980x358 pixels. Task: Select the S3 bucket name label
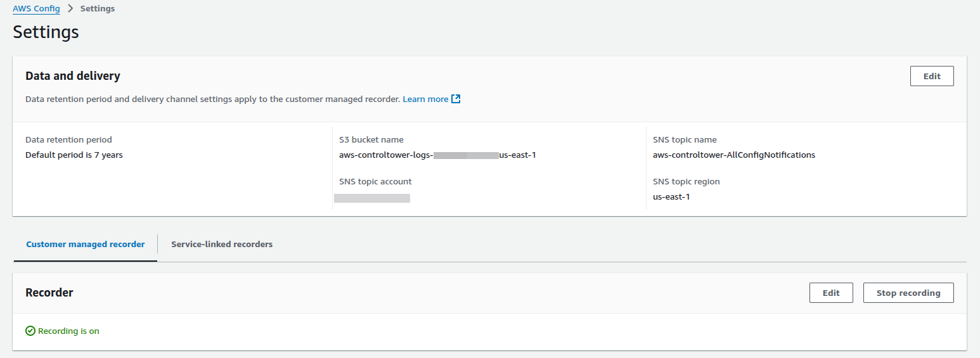[x=371, y=139]
